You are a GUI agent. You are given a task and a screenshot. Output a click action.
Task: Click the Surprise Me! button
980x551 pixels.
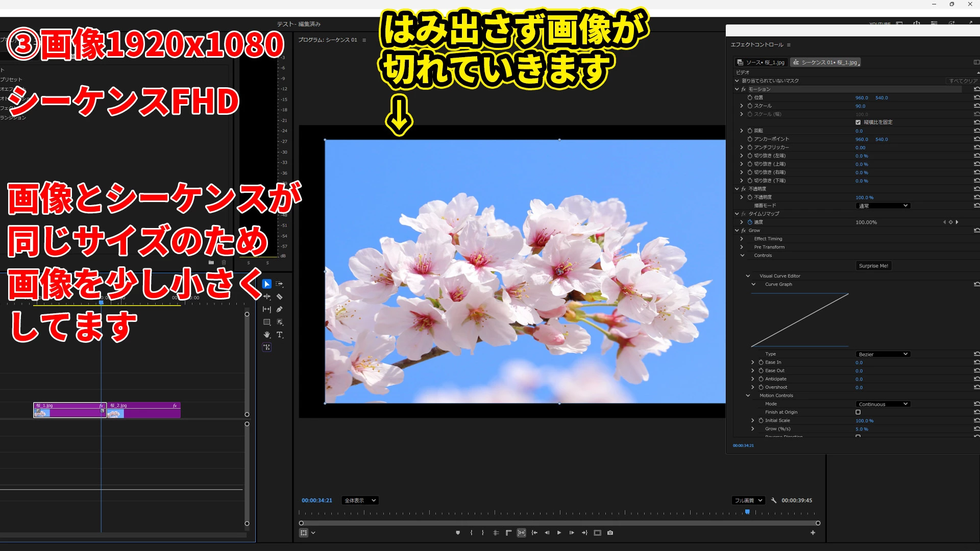(873, 266)
